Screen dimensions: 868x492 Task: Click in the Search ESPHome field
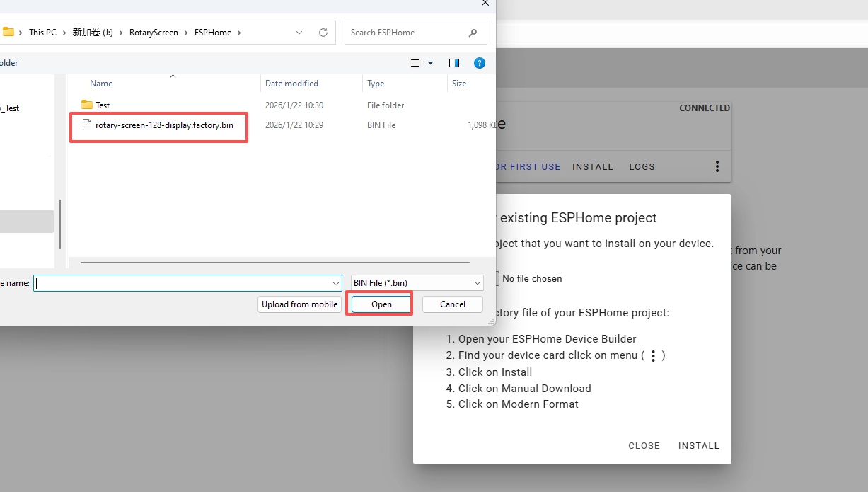coord(407,33)
